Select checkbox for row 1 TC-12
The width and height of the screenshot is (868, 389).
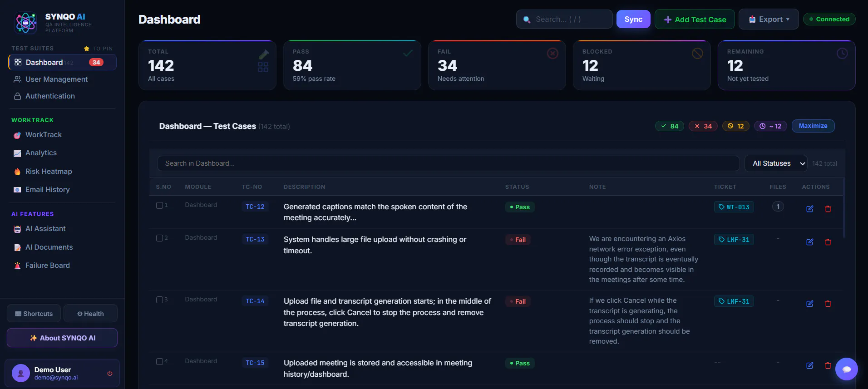pyautogui.click(x=159, y=205)
